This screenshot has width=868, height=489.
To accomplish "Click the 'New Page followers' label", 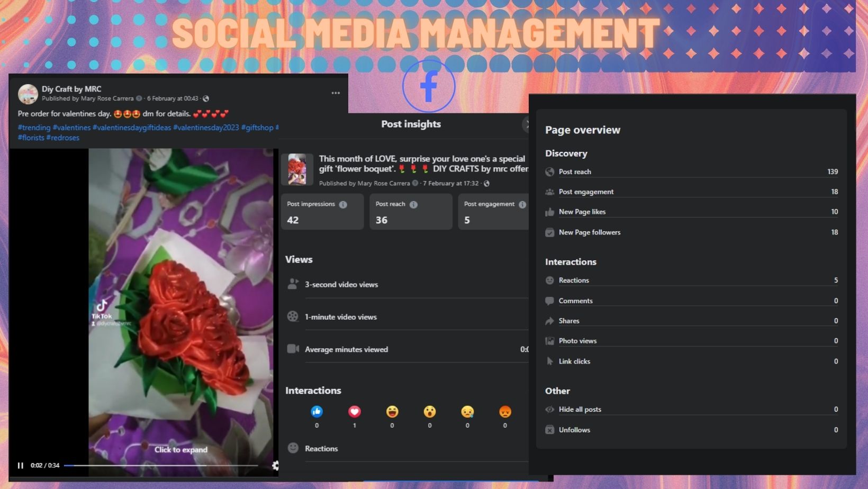I will (590, 232).
